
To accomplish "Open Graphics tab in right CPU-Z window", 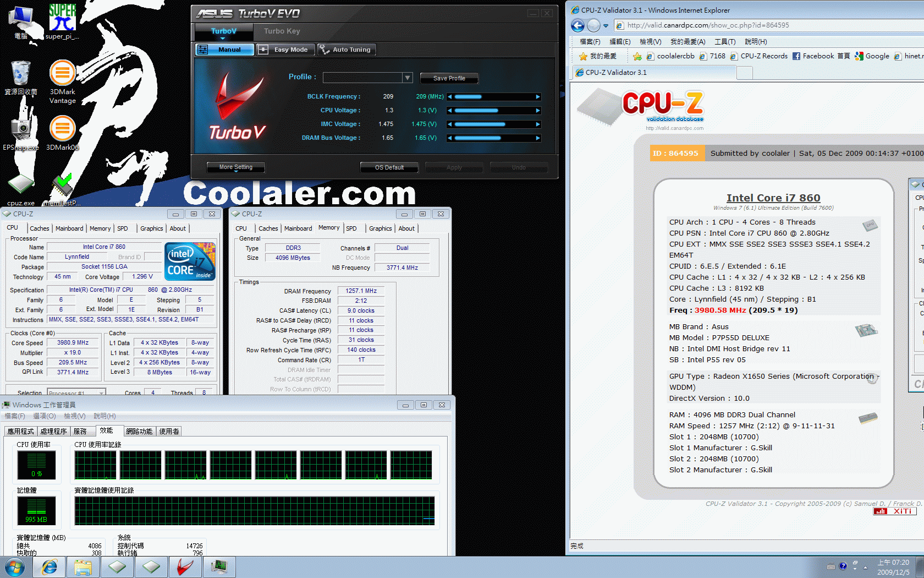I will coord(381,228).
